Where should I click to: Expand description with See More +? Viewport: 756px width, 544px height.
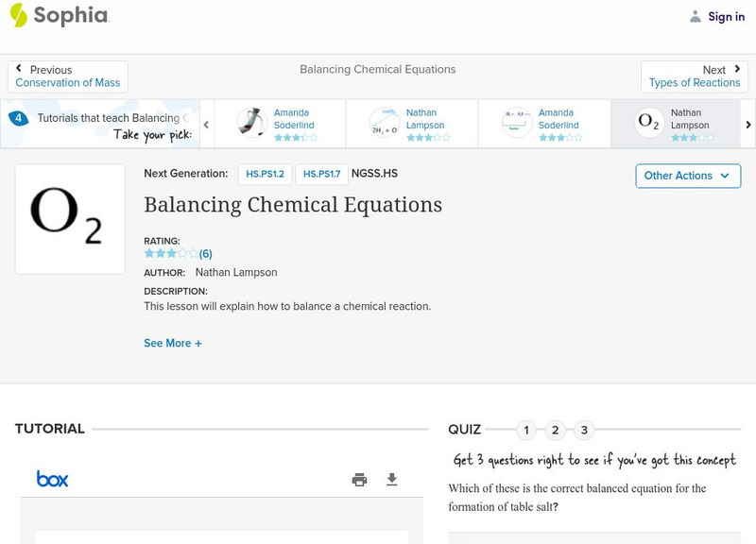(x=173, y=344)
